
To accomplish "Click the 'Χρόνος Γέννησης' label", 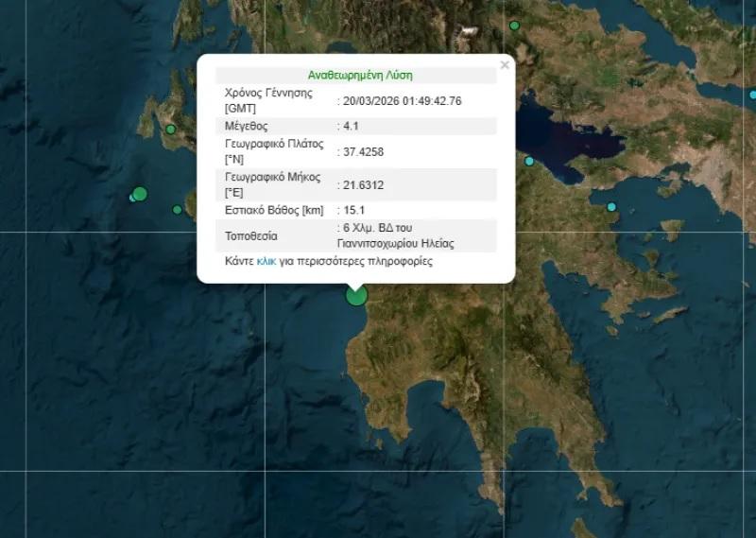I will (268, 93).
